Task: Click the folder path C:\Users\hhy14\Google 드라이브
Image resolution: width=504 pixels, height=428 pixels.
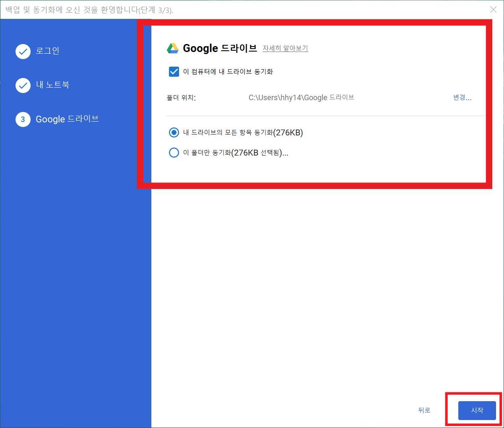Action: pyautogui.click(x=301, y=98)
